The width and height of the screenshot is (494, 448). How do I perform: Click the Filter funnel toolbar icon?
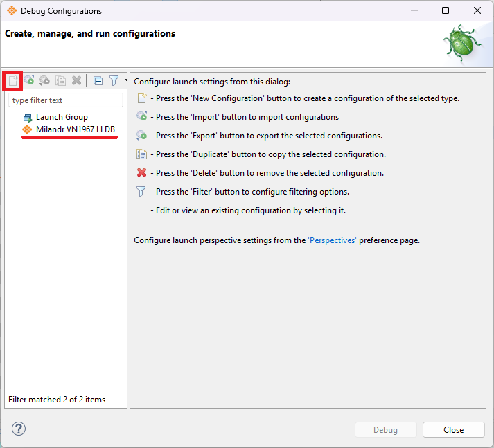(x=114, y=80)
